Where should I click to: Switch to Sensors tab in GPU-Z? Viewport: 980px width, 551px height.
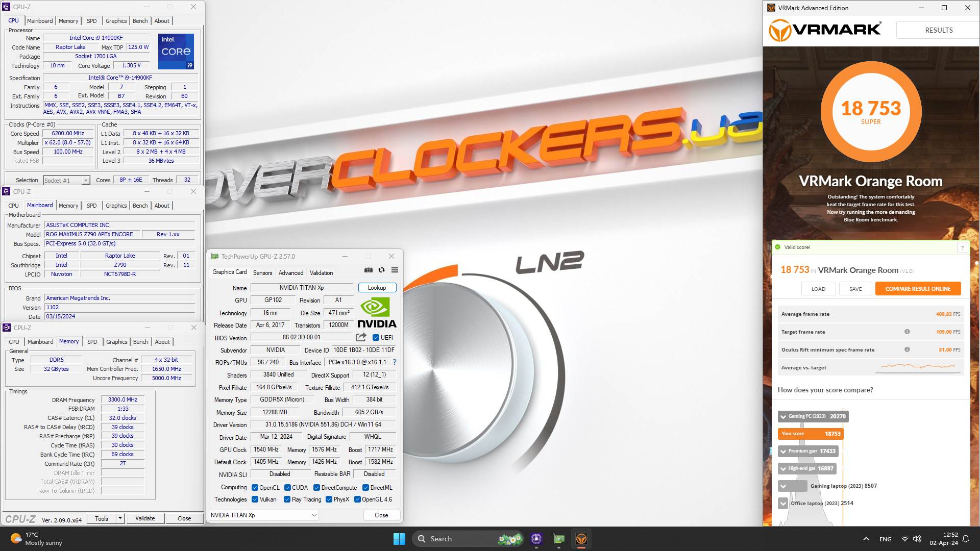[262, 273]
